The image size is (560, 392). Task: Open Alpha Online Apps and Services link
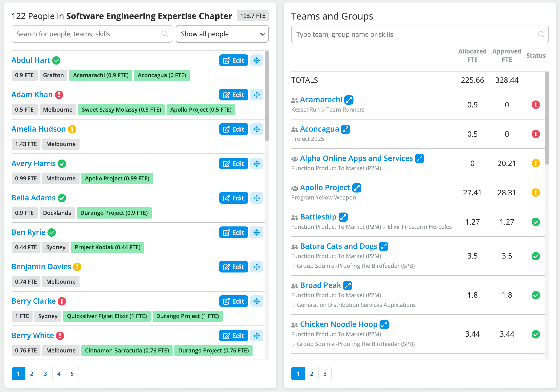click(356, 159)
